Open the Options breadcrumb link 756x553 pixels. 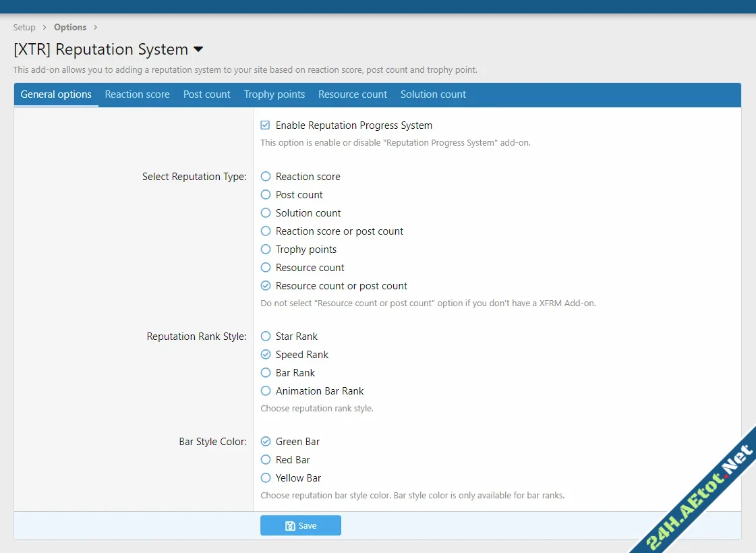70,27
